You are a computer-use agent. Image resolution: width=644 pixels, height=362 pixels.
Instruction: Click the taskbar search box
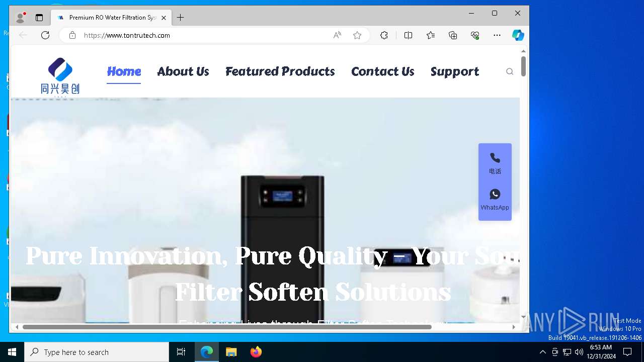[x=97, y=352]
